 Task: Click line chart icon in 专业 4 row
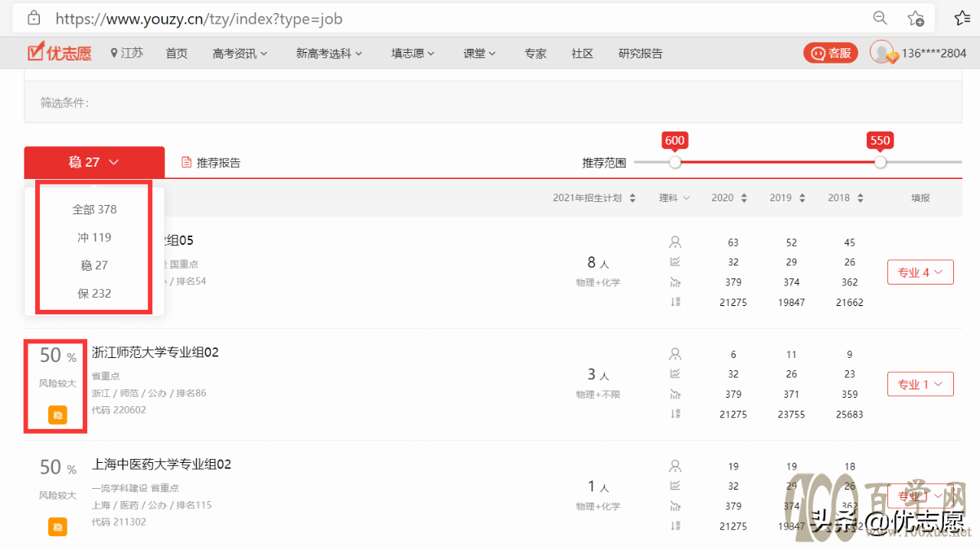[x=675, y=262]
